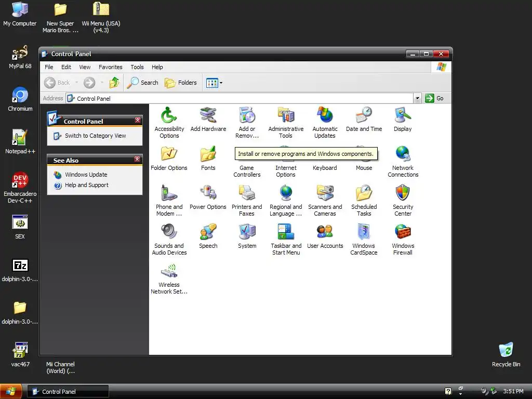
Task: Open Folder Options icon
Action: (x=169, y=154)
